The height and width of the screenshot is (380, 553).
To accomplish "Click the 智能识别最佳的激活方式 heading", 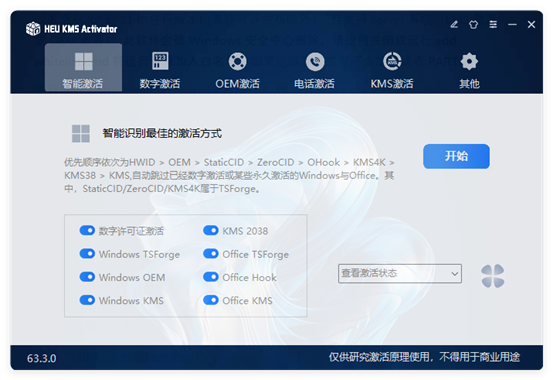I will 162,133.
